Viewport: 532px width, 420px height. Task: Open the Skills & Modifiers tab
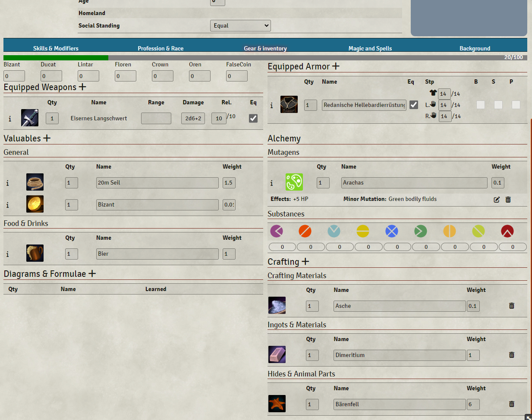(56, 48)
